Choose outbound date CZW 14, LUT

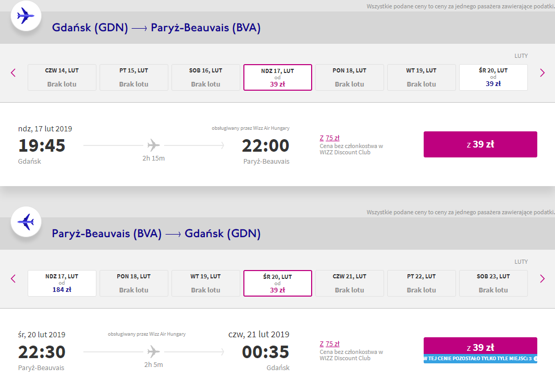(x=61, y=77)
